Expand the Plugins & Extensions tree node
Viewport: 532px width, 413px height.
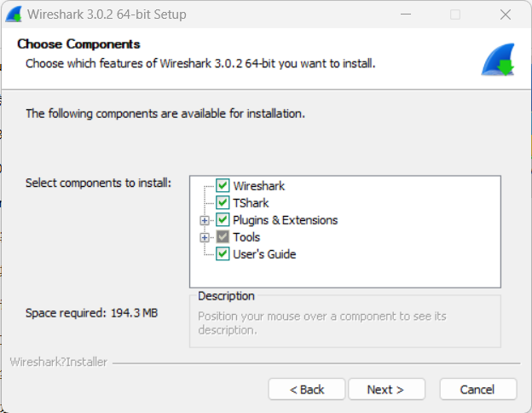[205, 220]
